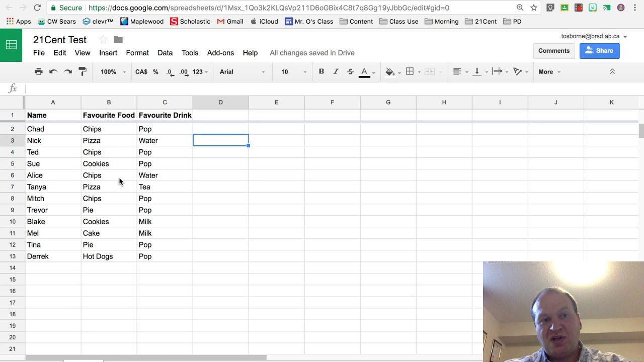
Task: Collapse the menus with chevron icon
Action: click(612, 72)
